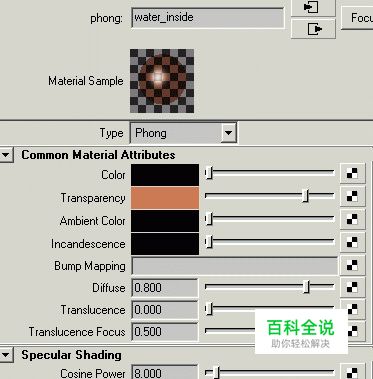Click the Focus button
373x379 pixels.
coord(358,18)
